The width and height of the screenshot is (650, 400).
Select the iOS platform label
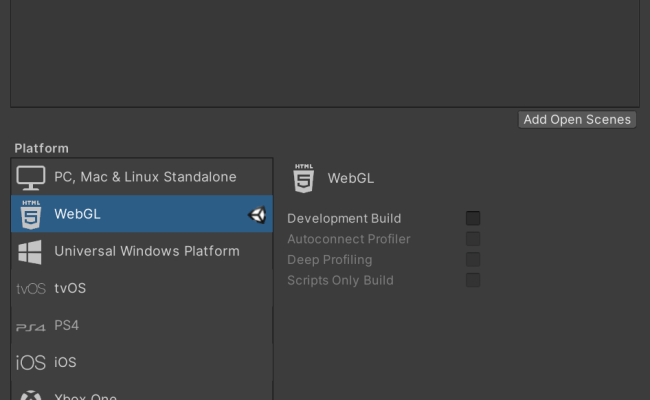tap(65, 362)
